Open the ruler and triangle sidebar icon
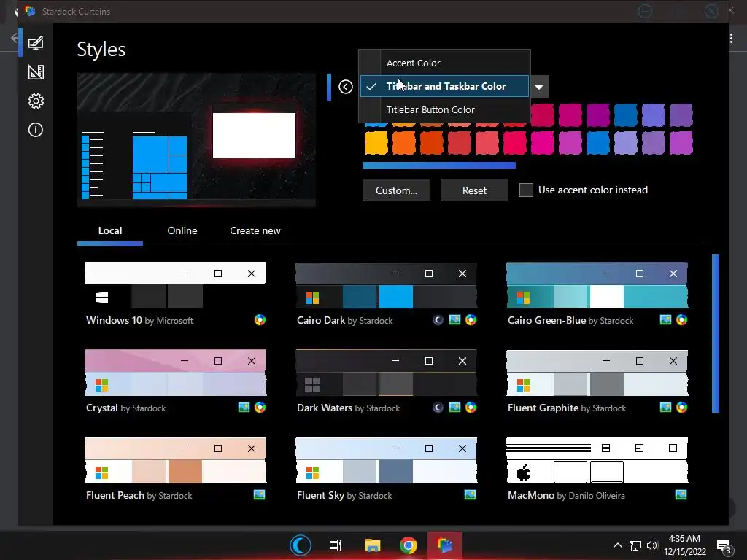Image resolution: width=747 pixels, height=560 pixels. (x=36, y=72)
